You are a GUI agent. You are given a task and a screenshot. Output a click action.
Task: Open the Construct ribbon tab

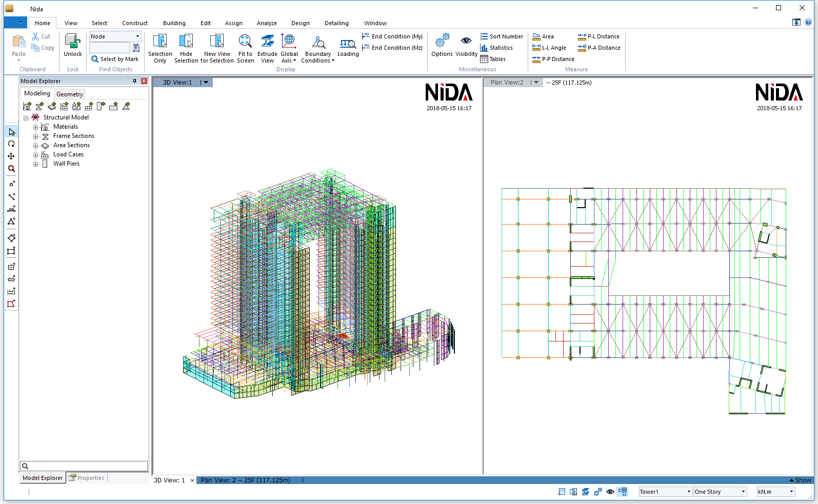pos(135,23)
